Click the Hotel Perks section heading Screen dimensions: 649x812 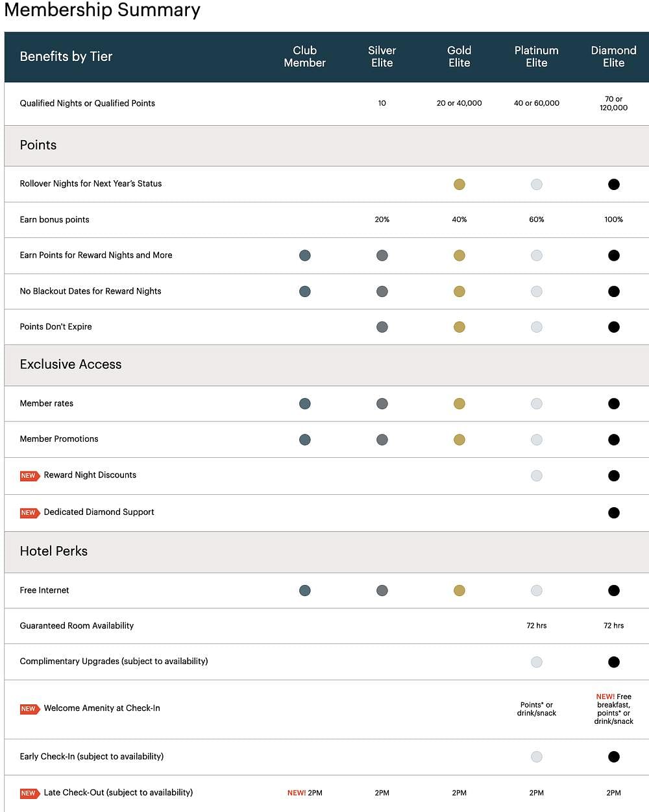pyautogui.click(x=54, y=551)
